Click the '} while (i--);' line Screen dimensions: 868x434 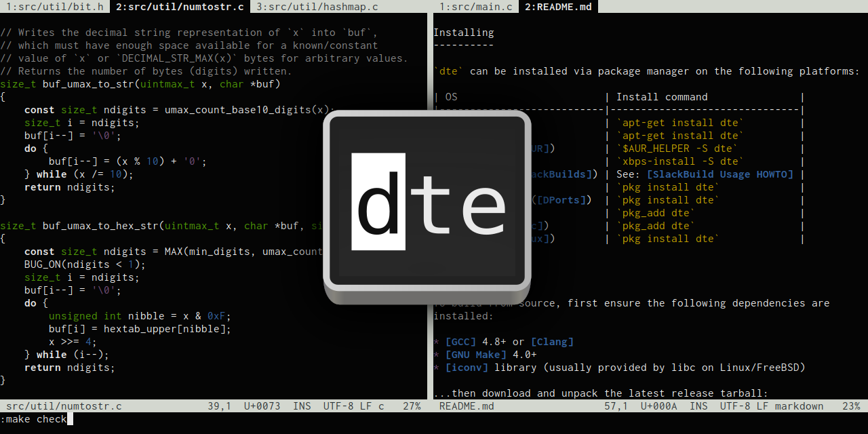click(66, 355)
